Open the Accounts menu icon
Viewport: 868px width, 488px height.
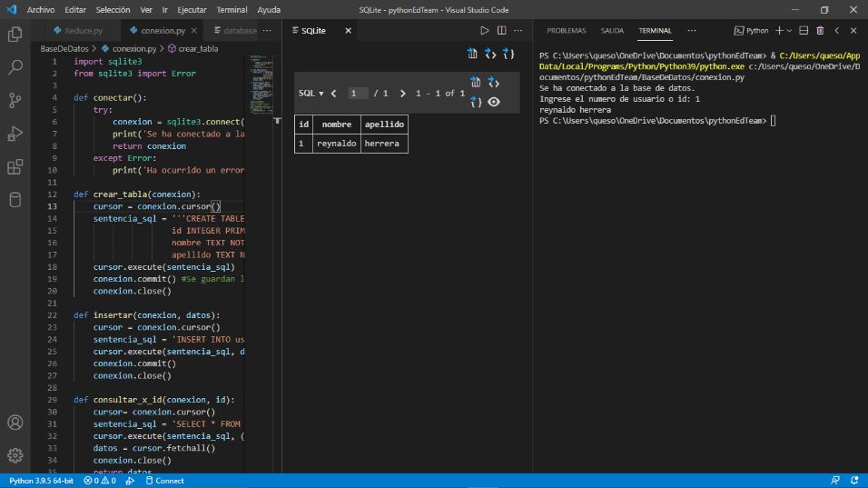(15, 422)
